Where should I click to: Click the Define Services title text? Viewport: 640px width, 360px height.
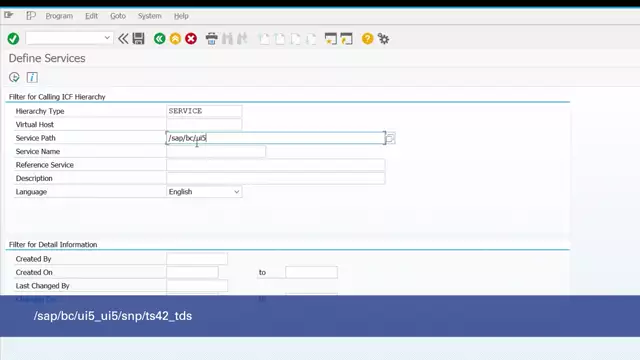47,58
